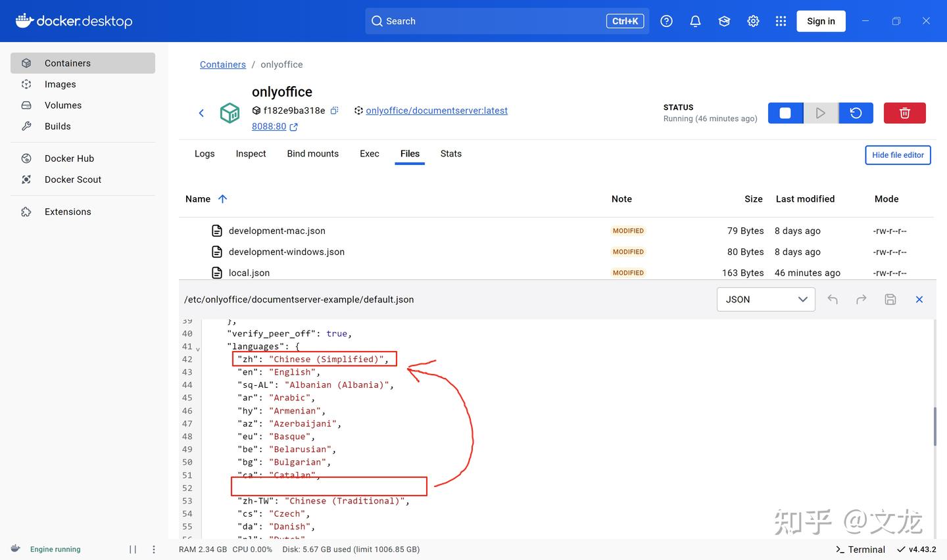Collapse the languages block at line 41
The height and width of the screenshot is (560, 947).
click(198, 348)
